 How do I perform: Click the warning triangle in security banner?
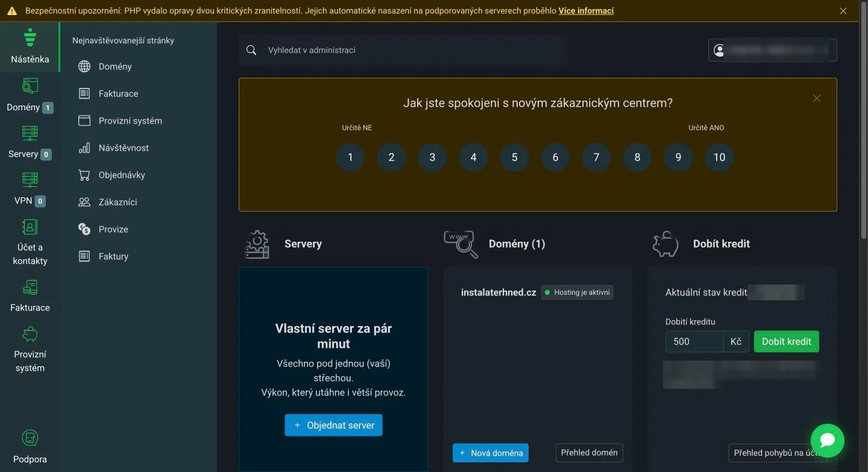coord(12,11)
